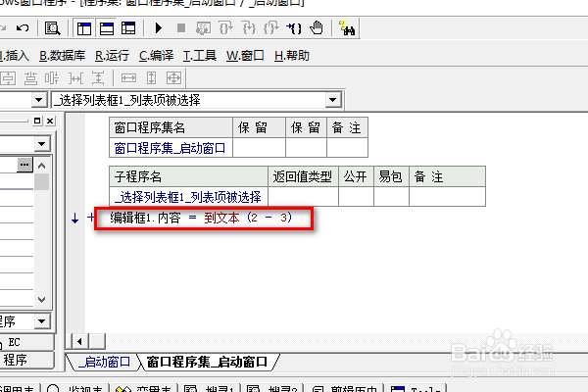
Task: Click the step-into braces icon
Action: pos(225,28)
